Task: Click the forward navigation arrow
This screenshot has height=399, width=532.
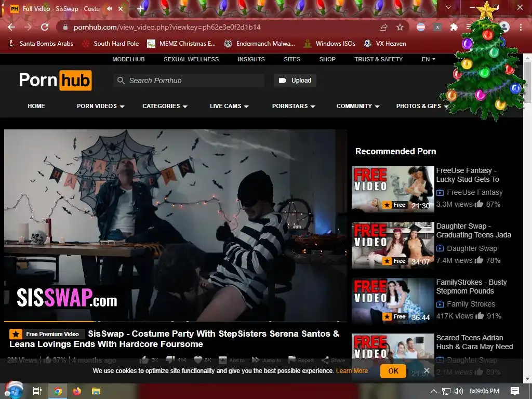Action: pyautogui.click(x=28, y=27)
